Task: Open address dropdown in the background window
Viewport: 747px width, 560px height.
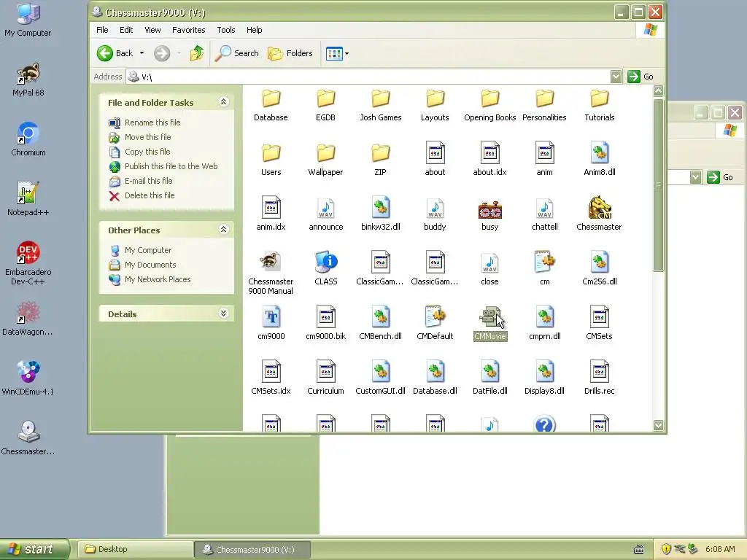Action: point(695,177)
